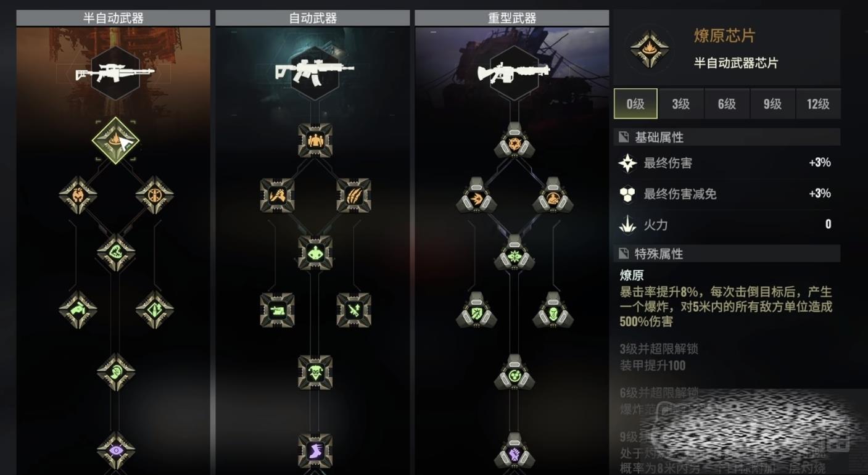Select the topmost chip in 重型武器 tree
The height and width of the screenshot is (475, 868).
515,140
